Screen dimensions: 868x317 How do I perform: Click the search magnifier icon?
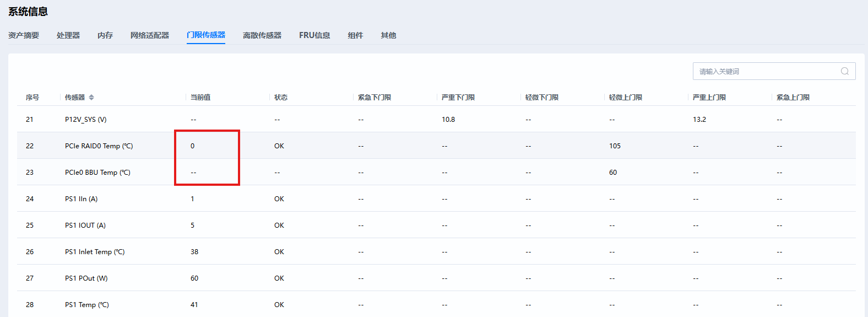click(845, 71)
